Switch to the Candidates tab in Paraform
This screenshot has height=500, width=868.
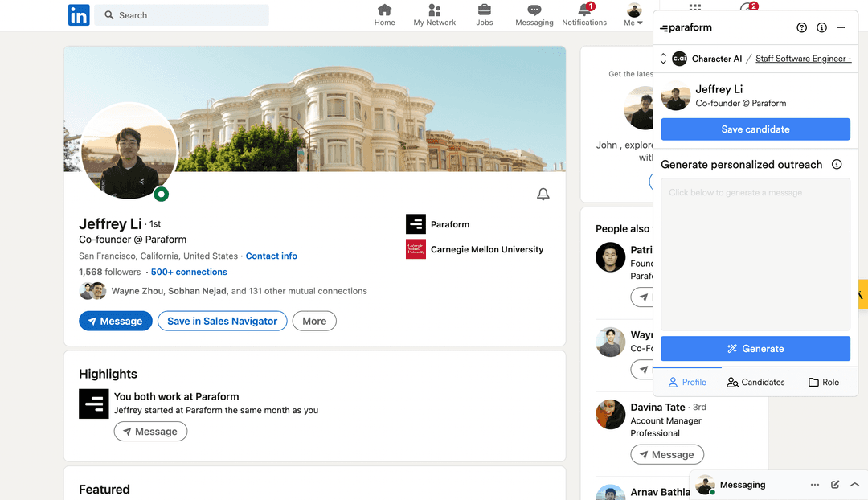point(755,382)
